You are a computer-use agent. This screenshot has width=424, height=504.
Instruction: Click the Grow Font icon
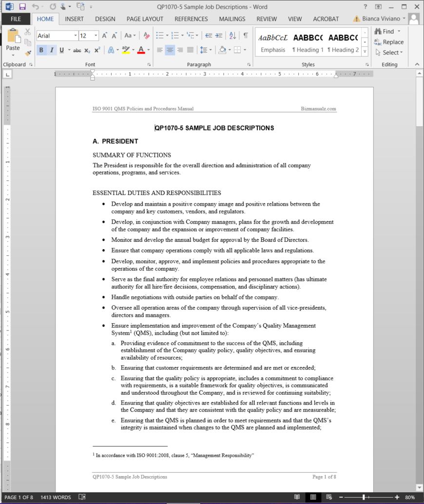tap(104, 36)
